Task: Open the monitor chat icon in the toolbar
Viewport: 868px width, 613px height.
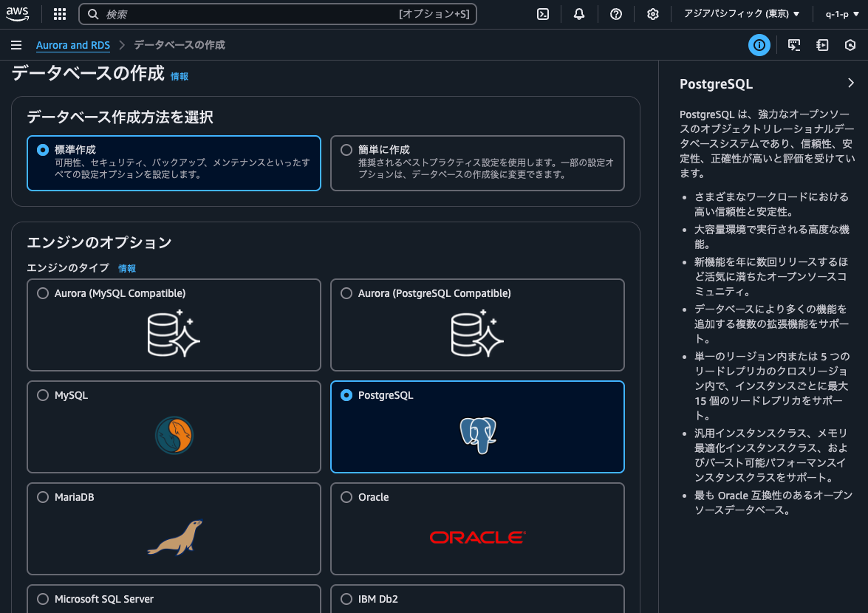Action: pos(794,45)
